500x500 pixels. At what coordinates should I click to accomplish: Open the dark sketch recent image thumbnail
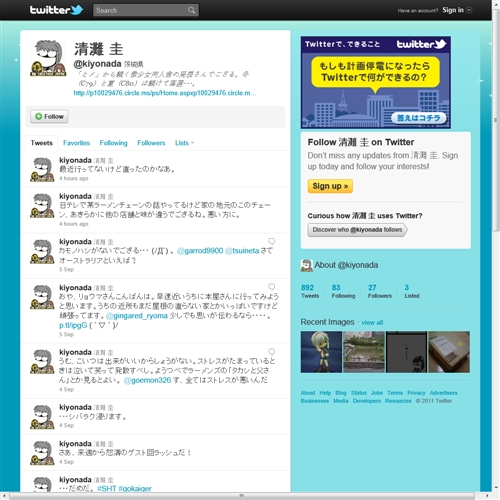click(407, 352)
